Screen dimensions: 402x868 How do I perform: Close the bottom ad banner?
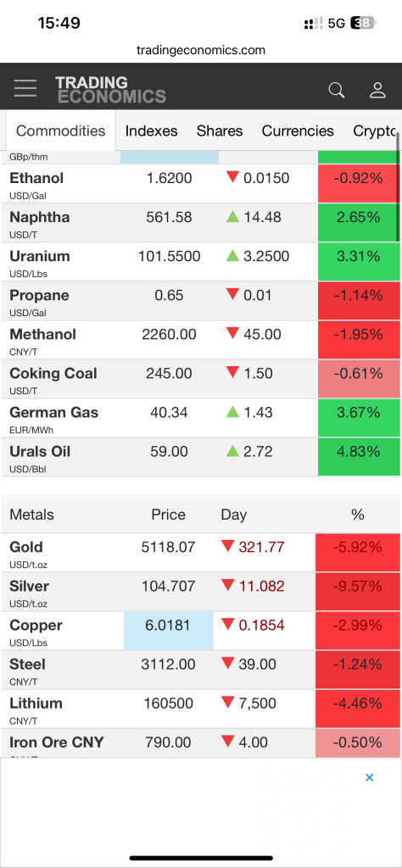point(369,777)
